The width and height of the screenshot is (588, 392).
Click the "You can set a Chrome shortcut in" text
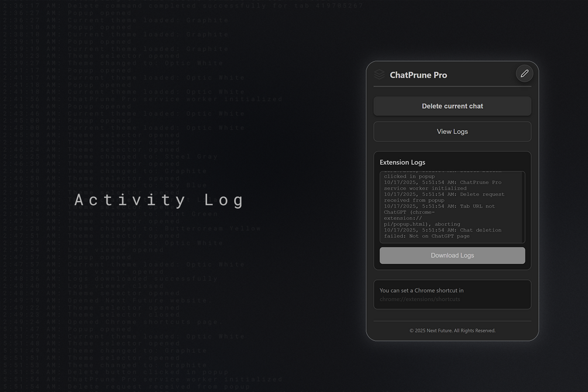[421, 290]
